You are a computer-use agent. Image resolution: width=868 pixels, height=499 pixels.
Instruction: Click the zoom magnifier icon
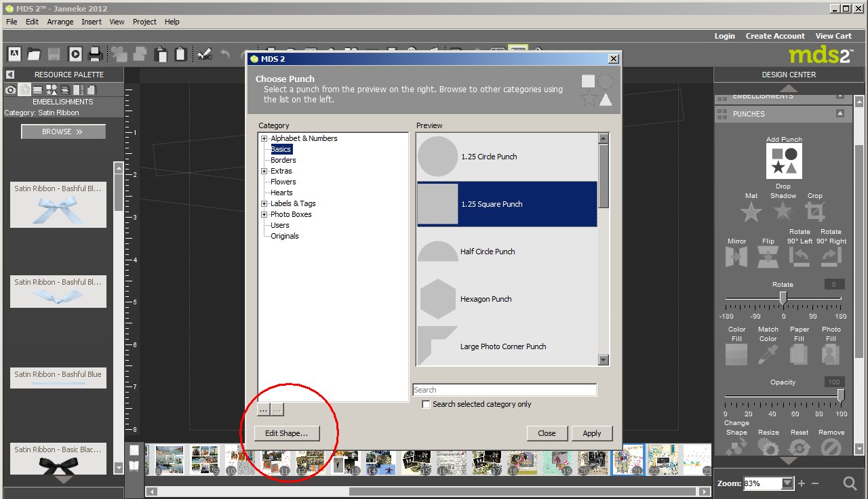click(850, 483)
